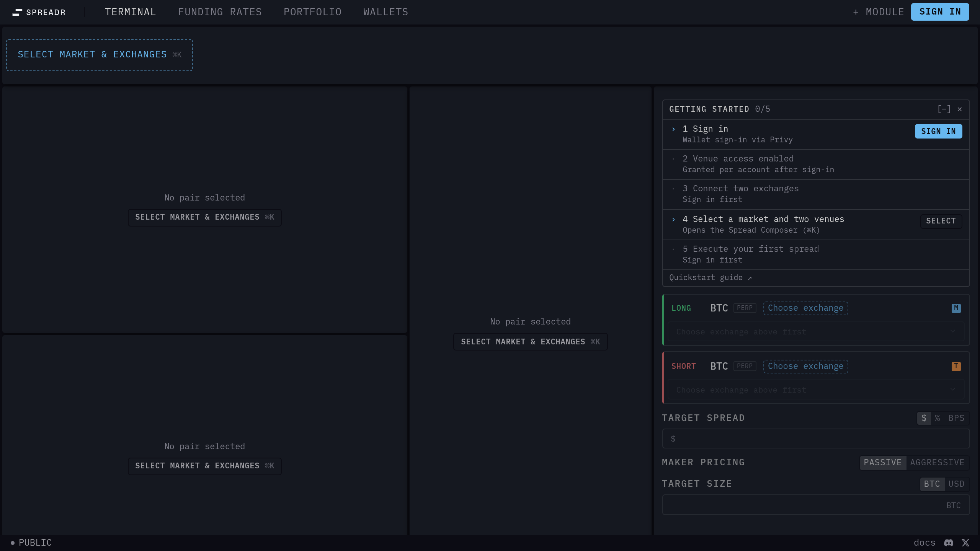
Task: Click step 5 Execute your first spread
Action: coord(816,254)
